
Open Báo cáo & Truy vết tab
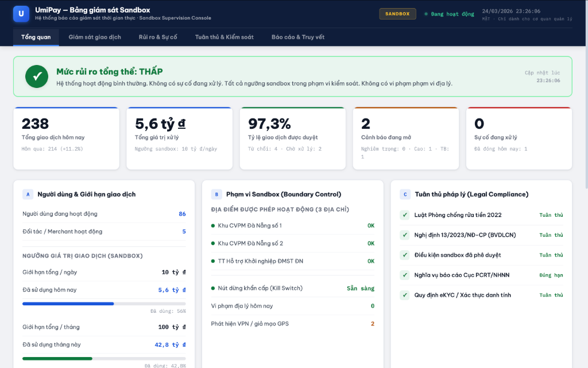298,37
